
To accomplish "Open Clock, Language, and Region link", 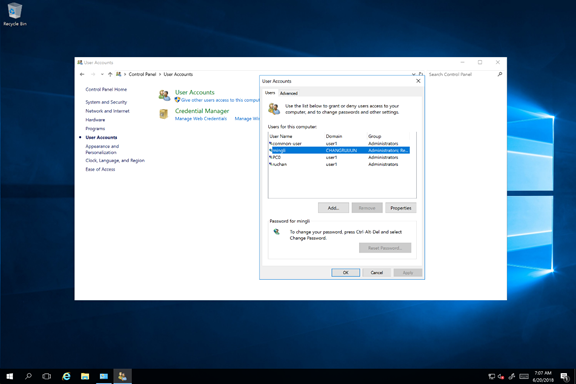I will [115, 161].
